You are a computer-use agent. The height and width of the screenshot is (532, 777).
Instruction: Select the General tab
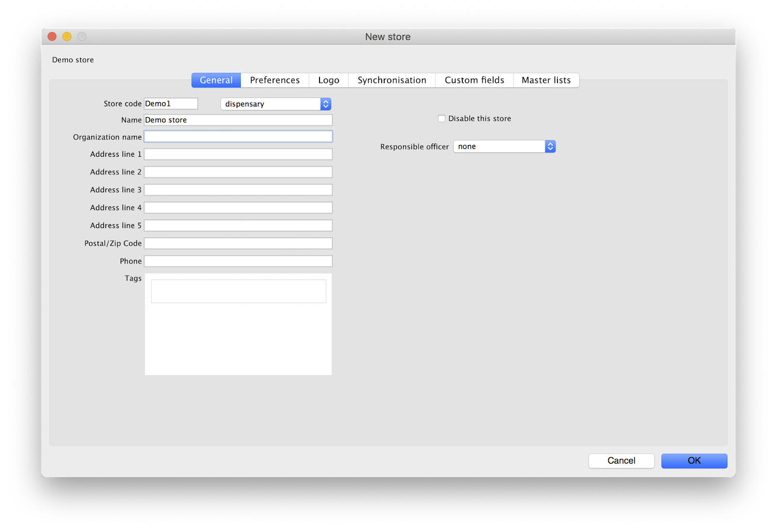pyautogui.click(x=216, y=80)
